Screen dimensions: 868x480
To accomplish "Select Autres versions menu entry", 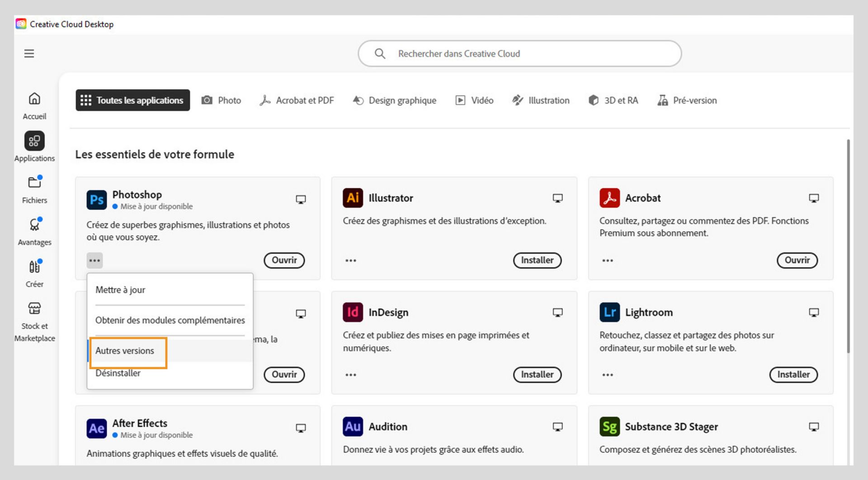I will 125,351.
